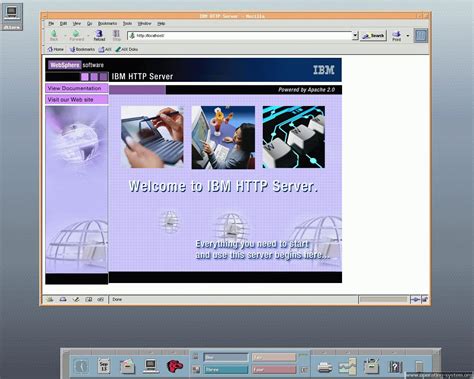Viewport: 474px width, 379px height.
Task: Click the Forward navigation arrow icon
Action: (76, 34)
